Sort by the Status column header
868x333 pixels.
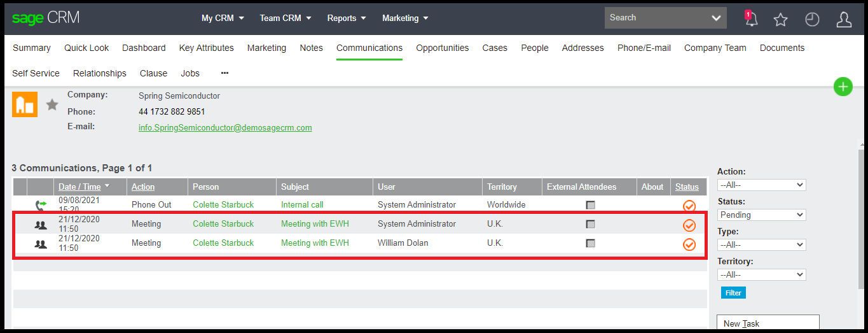[x=687, y=187]
